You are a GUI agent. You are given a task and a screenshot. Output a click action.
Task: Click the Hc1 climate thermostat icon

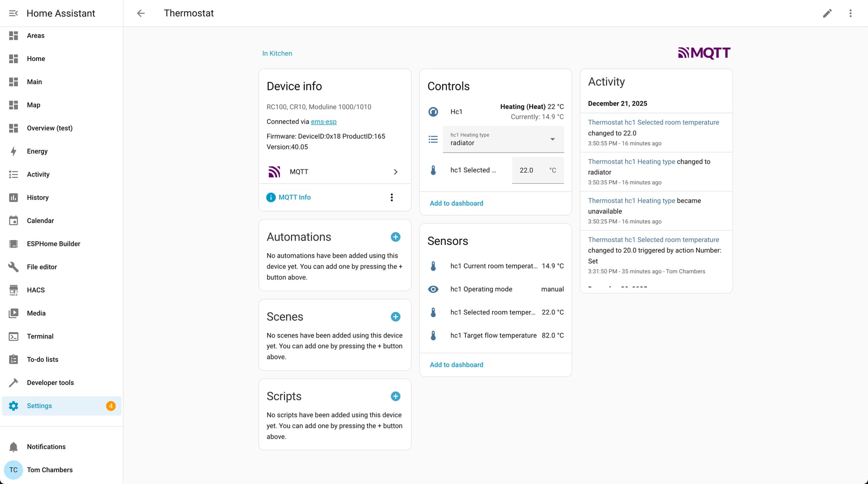(433, 112)
